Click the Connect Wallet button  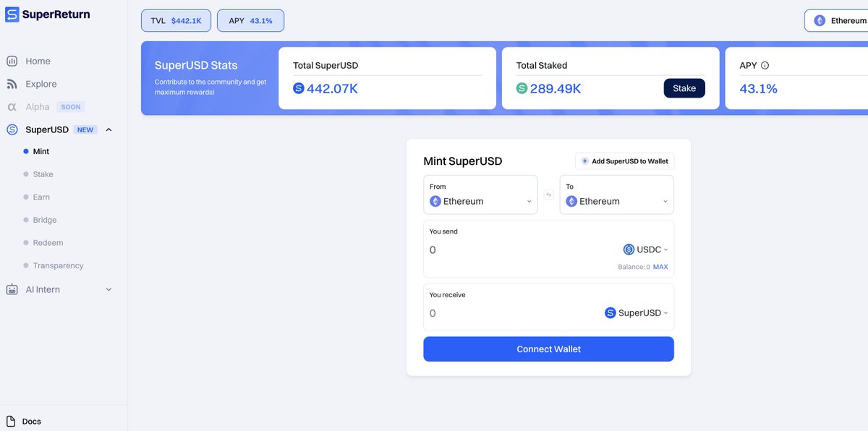click(548, 349)
